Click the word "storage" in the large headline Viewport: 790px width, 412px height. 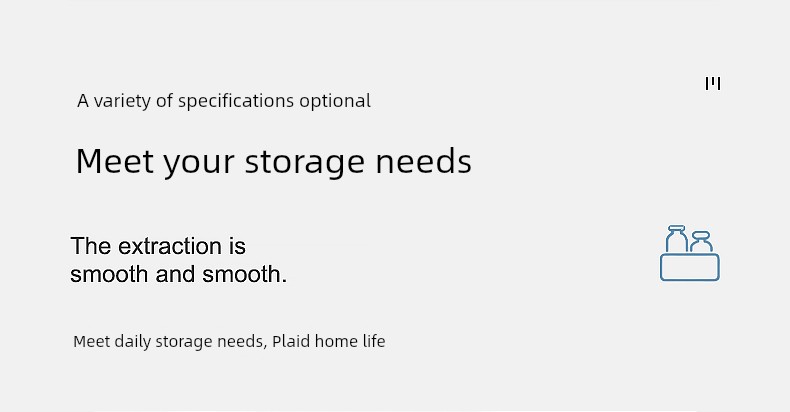pos(304,162)
